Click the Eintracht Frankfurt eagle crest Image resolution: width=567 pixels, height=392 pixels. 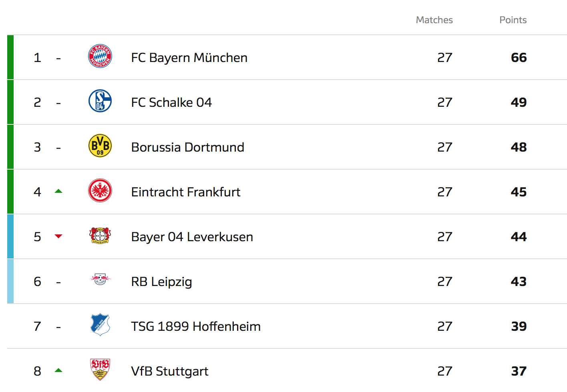[x=100, y=190]
